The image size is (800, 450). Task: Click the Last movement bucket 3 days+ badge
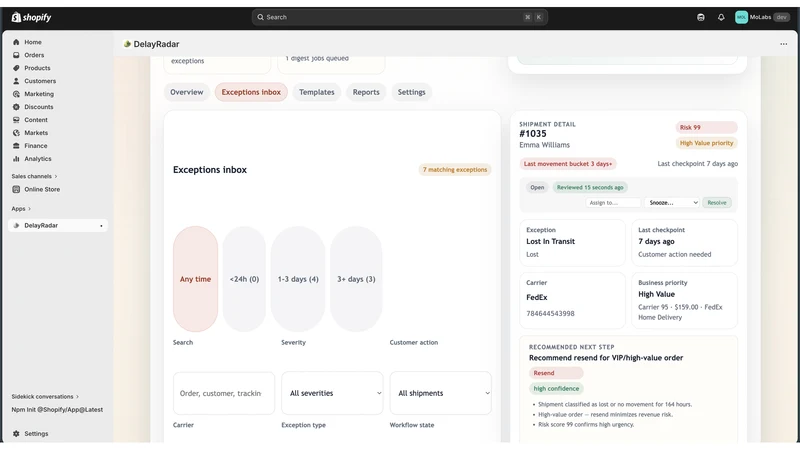point(568,164)
